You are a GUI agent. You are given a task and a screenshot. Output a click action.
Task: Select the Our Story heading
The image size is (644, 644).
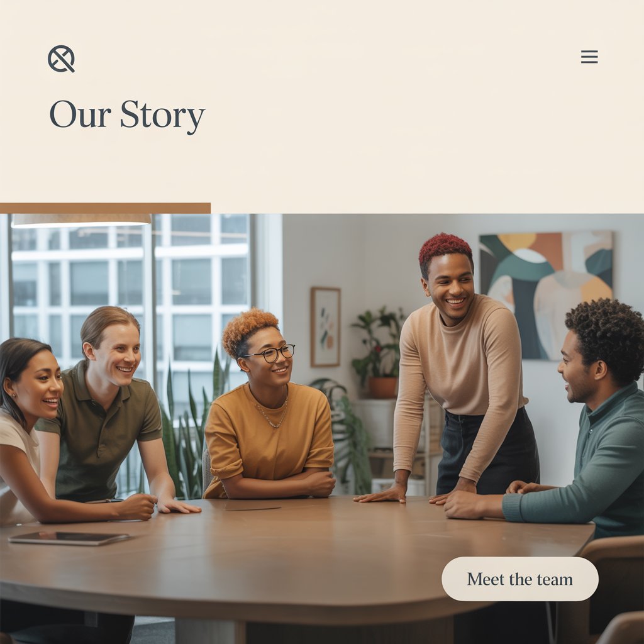127,115
